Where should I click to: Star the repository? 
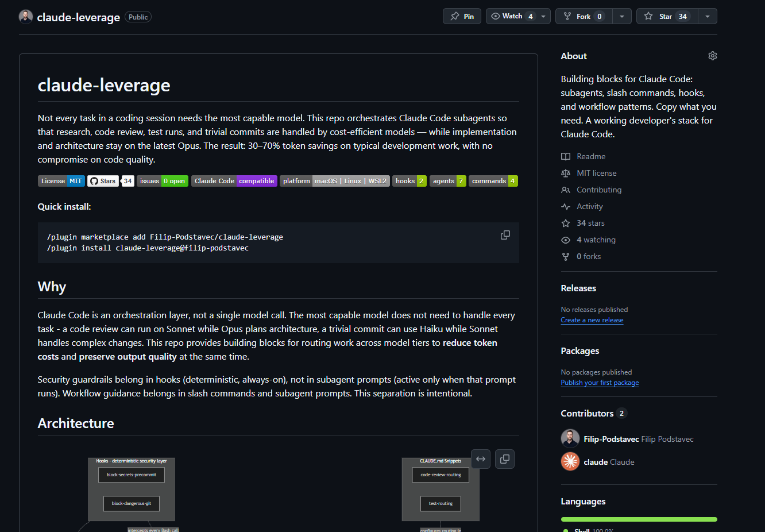click(x=667, y=16)
